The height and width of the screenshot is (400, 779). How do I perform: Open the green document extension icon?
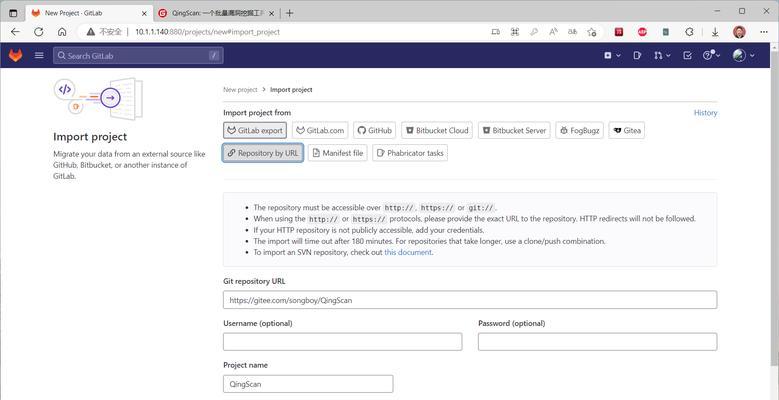pos(666,32)
